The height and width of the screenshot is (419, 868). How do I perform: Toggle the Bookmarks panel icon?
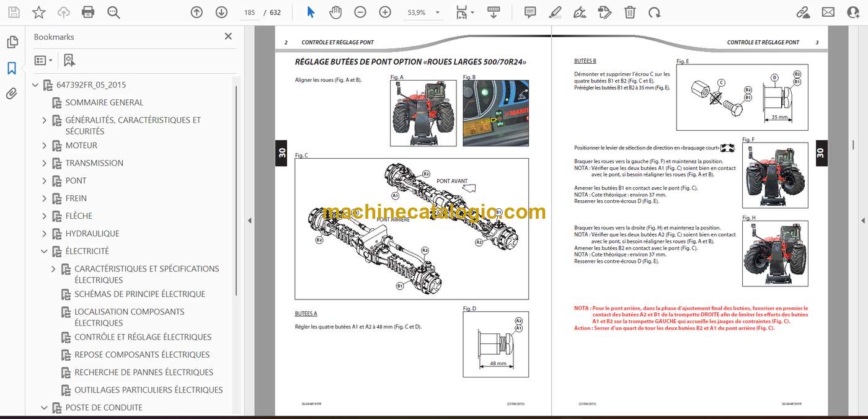point(12,68)
